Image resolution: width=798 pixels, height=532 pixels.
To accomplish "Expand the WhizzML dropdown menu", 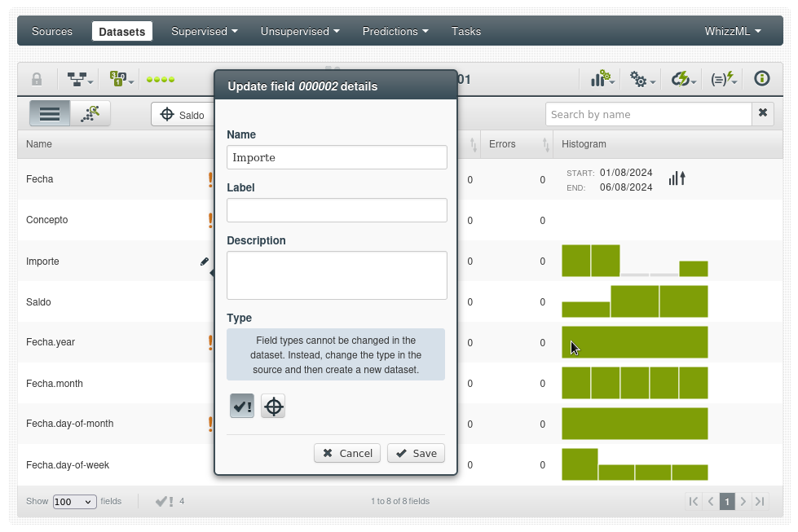I will [733, 32].
